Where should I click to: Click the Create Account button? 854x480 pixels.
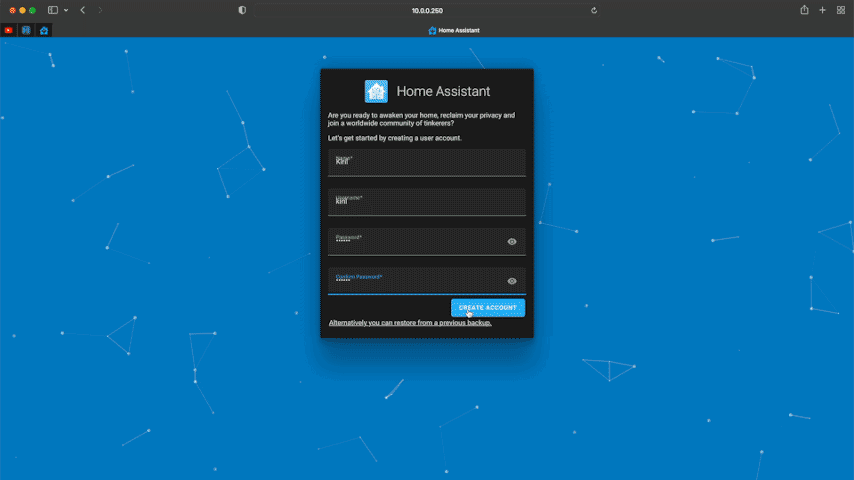(x=488, y=308)
